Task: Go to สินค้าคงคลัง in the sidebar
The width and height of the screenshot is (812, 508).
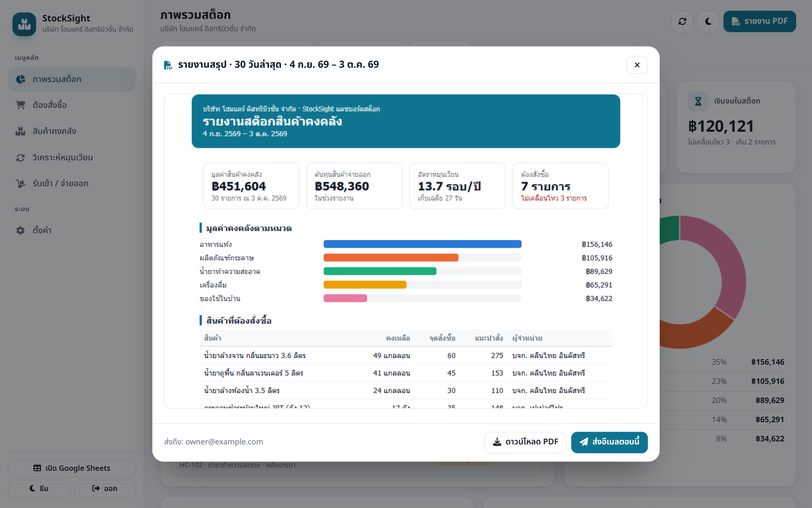Action: (x=72, y=131)
